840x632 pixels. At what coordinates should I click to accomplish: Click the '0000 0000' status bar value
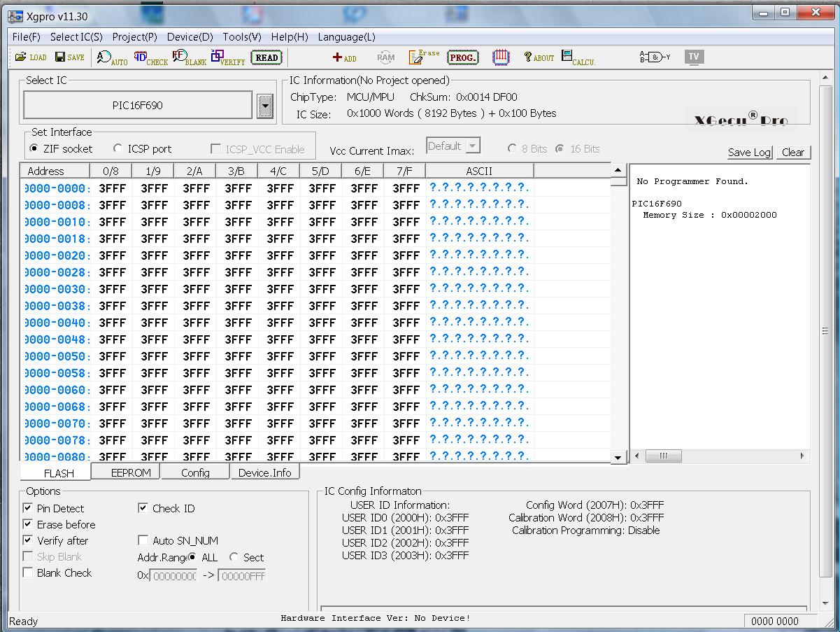[x=775, y=621]
